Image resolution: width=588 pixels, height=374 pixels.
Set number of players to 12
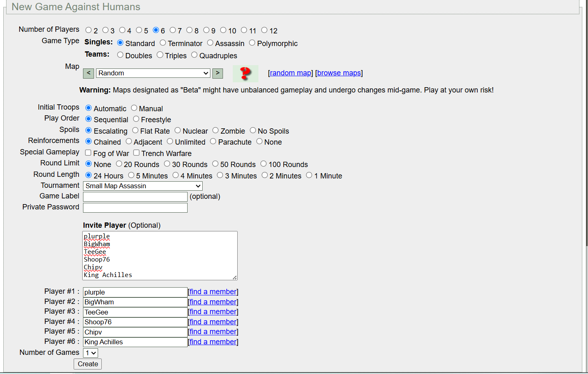click(264, 30)
